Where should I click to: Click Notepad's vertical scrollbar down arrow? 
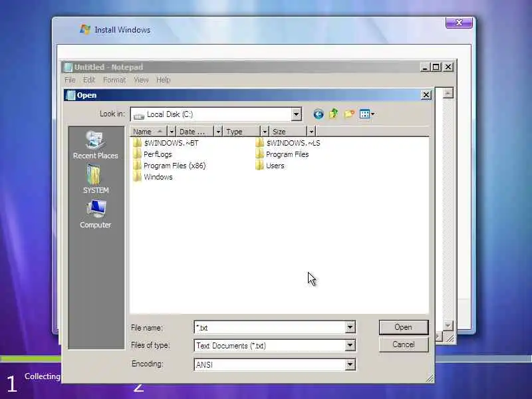[x=448, y=326]
